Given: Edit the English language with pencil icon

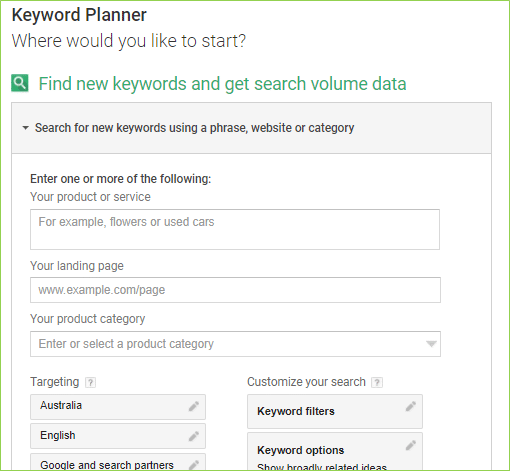Looking at the screenshot, I should (x=194, y=436).
